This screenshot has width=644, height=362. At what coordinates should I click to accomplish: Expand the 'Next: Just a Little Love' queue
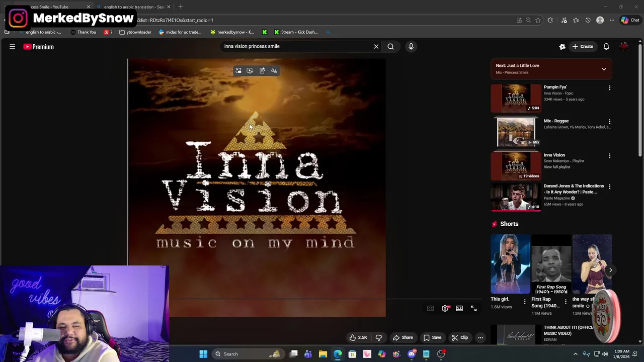click(604, 69)
